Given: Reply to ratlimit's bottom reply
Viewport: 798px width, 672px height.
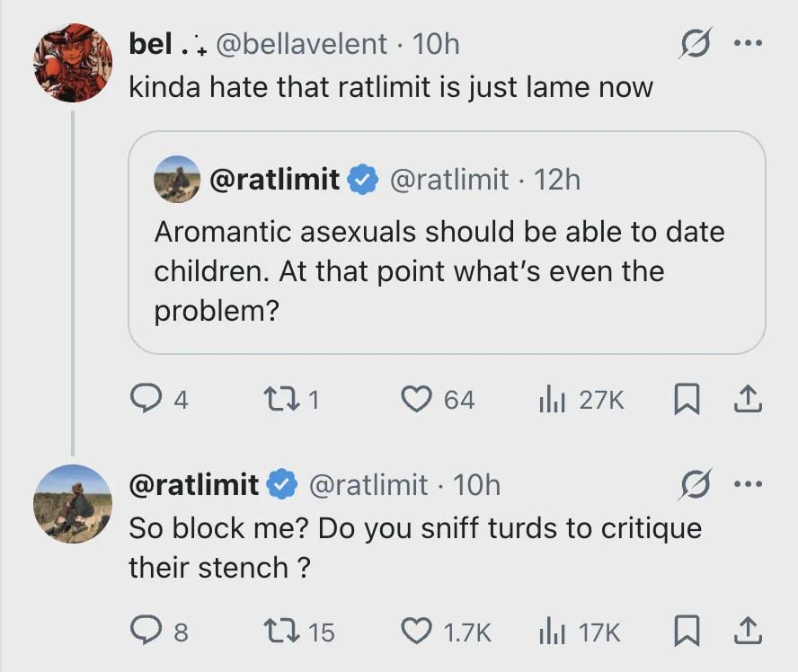Looking at the screenshot, I should click(x=145, y=632).
